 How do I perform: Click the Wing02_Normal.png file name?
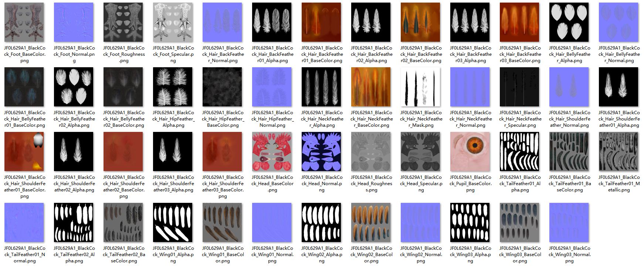(x=421, y=255)
